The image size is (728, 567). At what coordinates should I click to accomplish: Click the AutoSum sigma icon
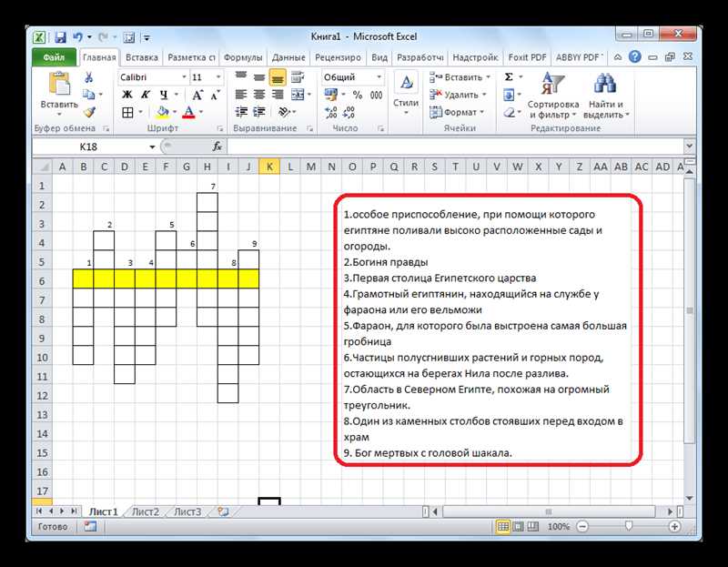[509, 77]
